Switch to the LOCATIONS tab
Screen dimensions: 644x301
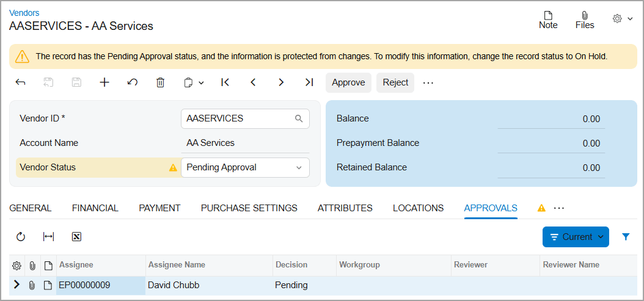point(418,208)
